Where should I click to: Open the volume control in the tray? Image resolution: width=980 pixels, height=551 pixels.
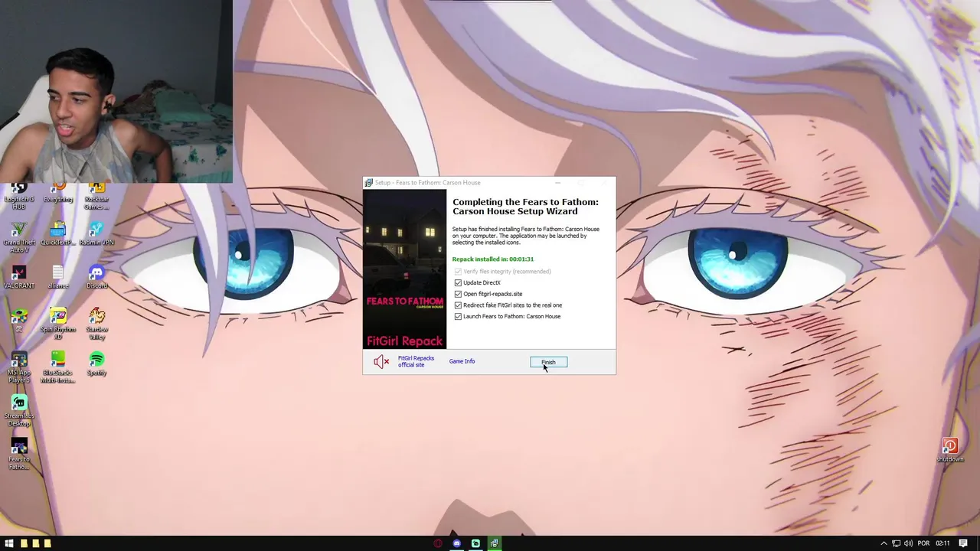click(910, 543)
